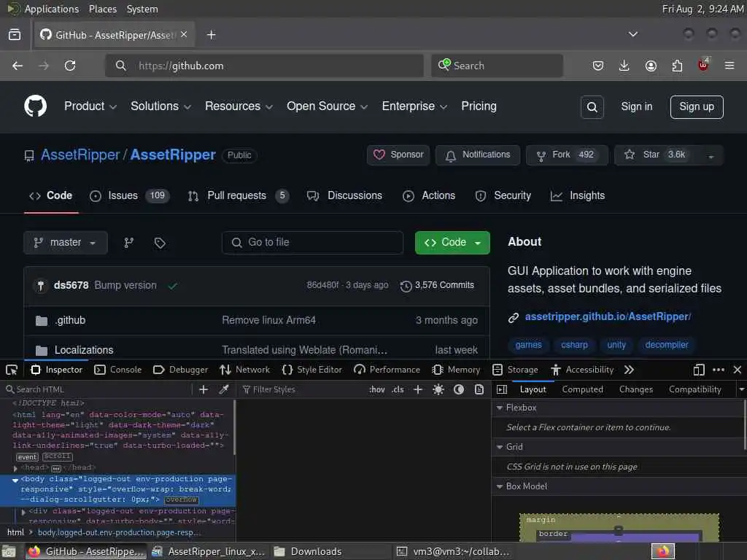Click the Pocket save icon
This screenshot has height=560, width=747.
click(x=598, y=66)
